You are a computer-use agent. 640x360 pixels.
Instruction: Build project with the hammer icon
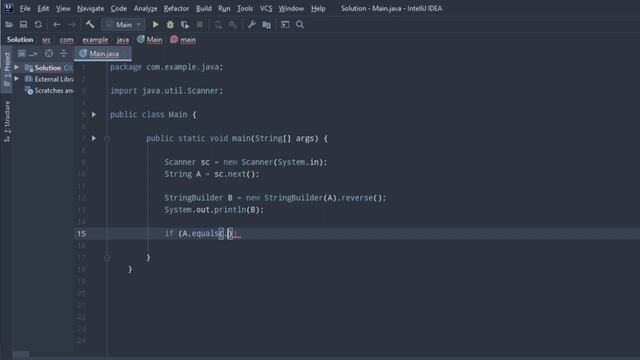click(x=90, y=24)
